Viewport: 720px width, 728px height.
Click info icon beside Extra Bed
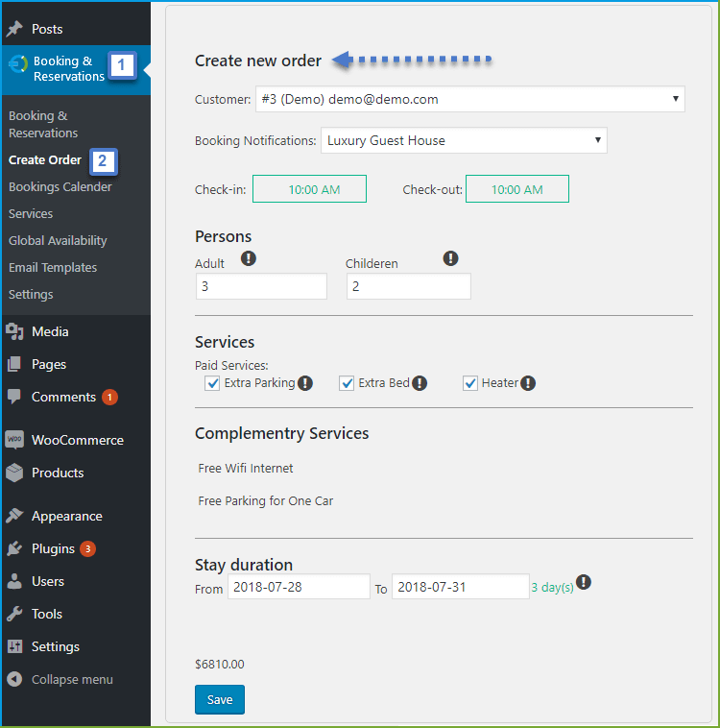420,383
